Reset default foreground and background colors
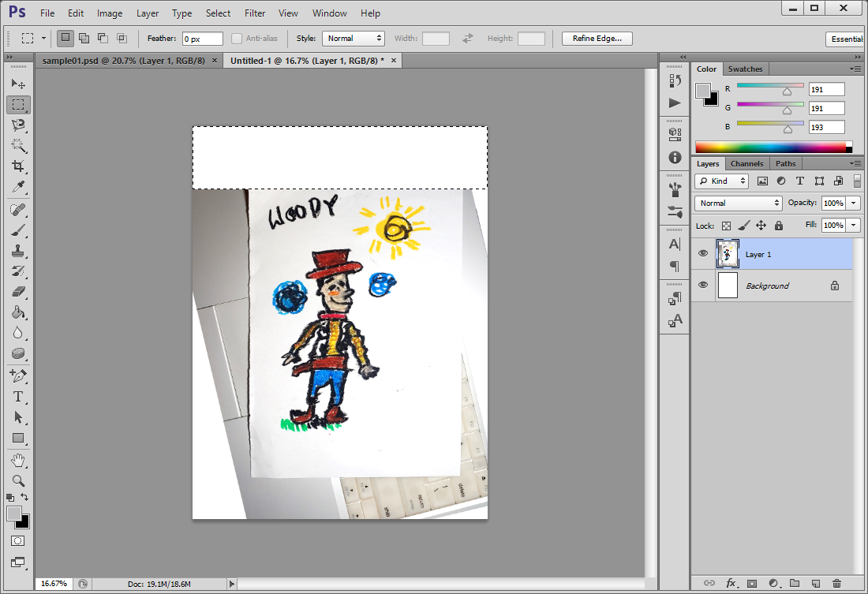The image size is (868, 594). click(x=10, y=498)
